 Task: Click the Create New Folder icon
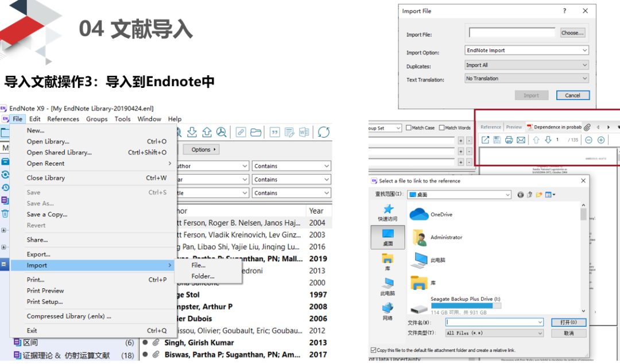(x=539, y=195)
